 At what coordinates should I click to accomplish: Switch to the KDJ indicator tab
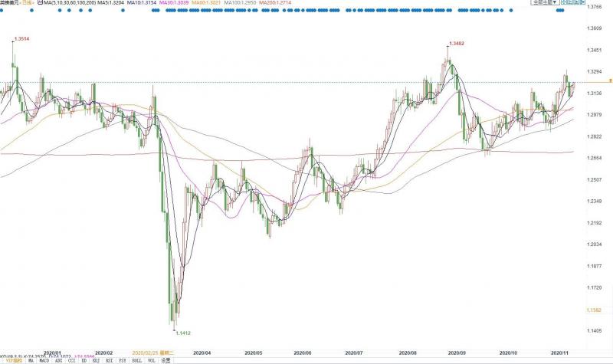point(97,361)
